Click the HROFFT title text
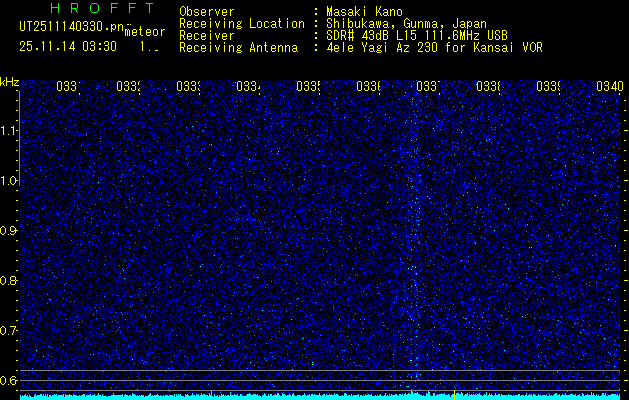 pos(102,8)
